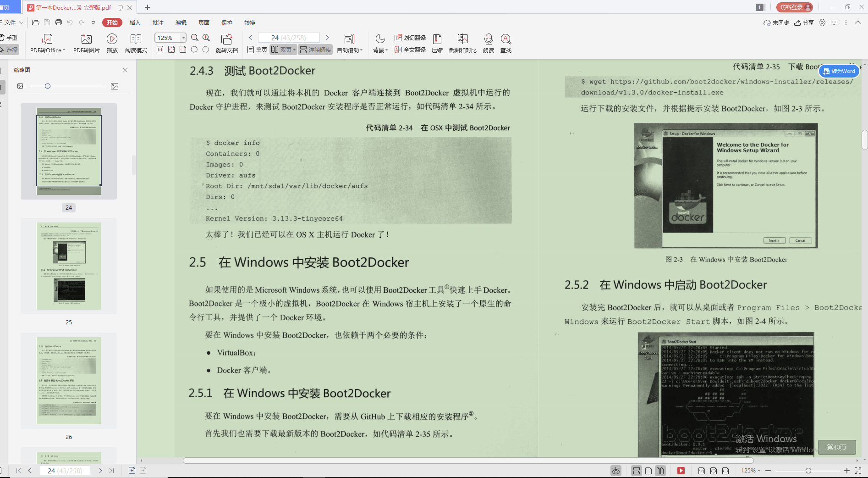Enter reading mode (阅读模式)

136,44
